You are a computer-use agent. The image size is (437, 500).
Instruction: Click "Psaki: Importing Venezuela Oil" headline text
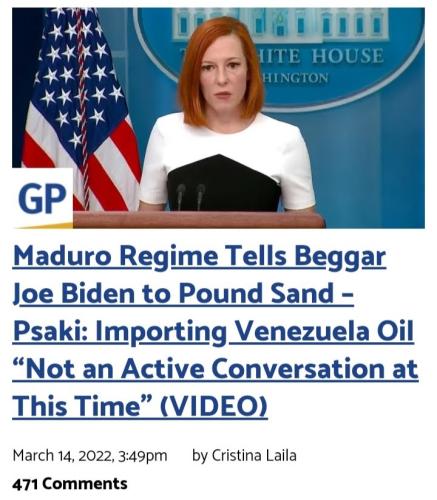pos(213,331)
